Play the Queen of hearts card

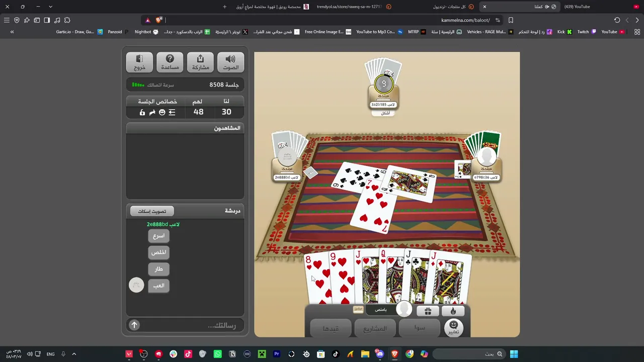tap(392, 277)
